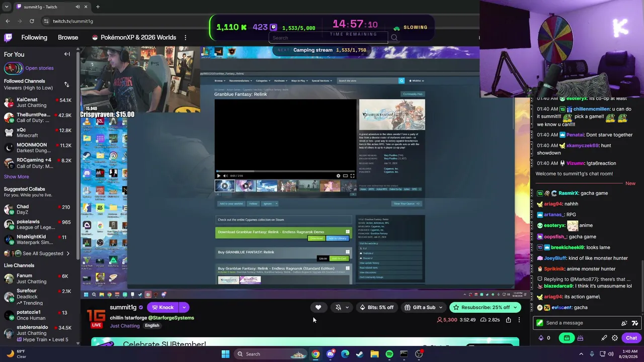Viewport: 644px width, 362px height.
Task: Open Twitch navigation more options
Action: point(185,37)
